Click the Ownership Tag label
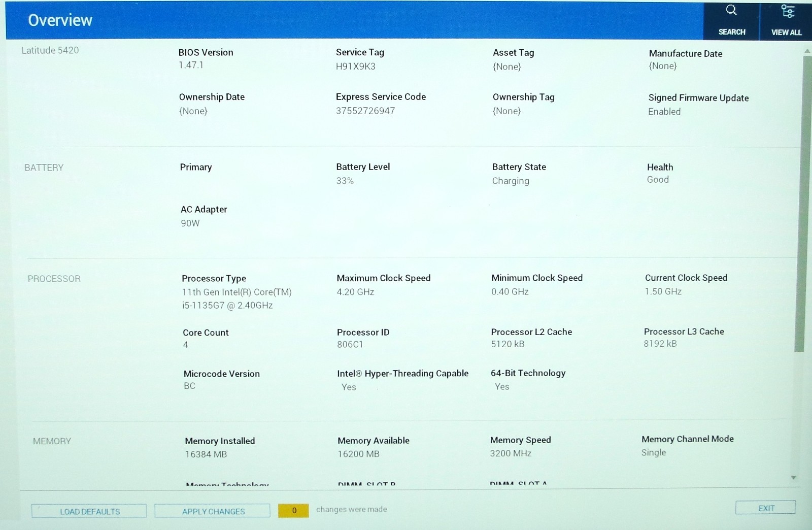Image resolution: width=812 pixels, height=530 pixels. click(523, 97)
